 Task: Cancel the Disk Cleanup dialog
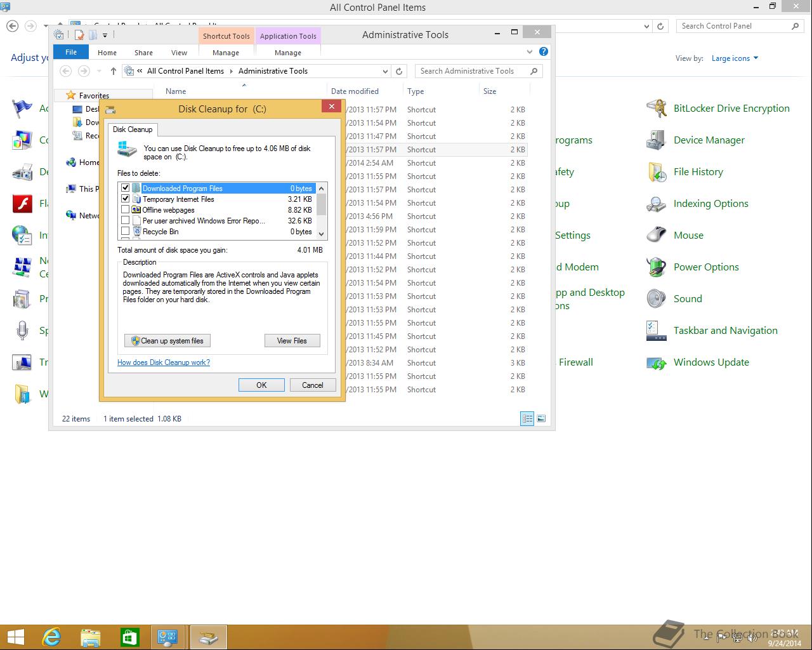click(313, 385)
